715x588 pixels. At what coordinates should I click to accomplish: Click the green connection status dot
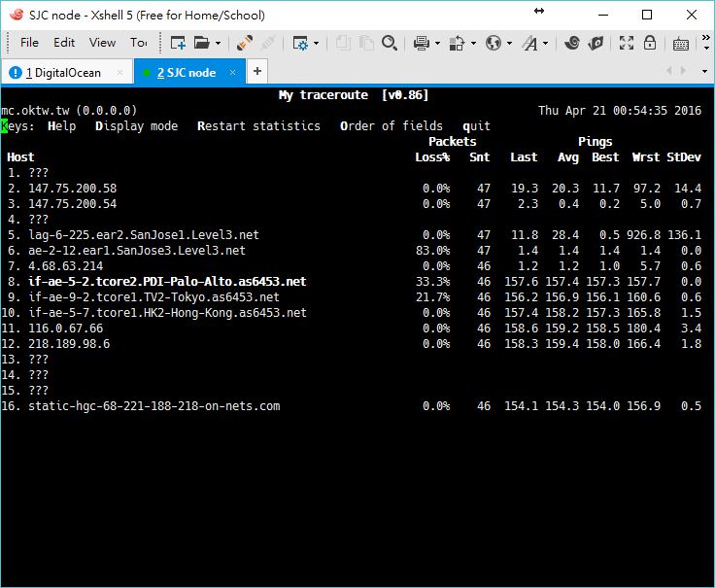click(147, 73)
